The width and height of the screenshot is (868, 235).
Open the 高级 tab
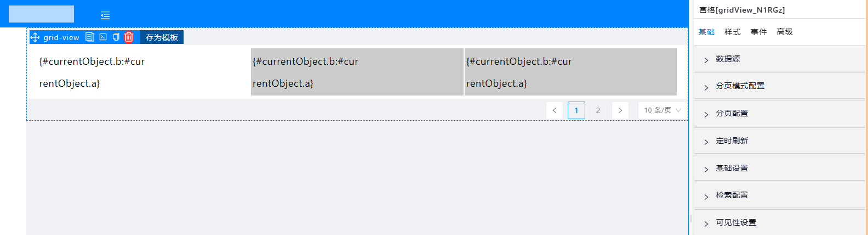point(785,32)
